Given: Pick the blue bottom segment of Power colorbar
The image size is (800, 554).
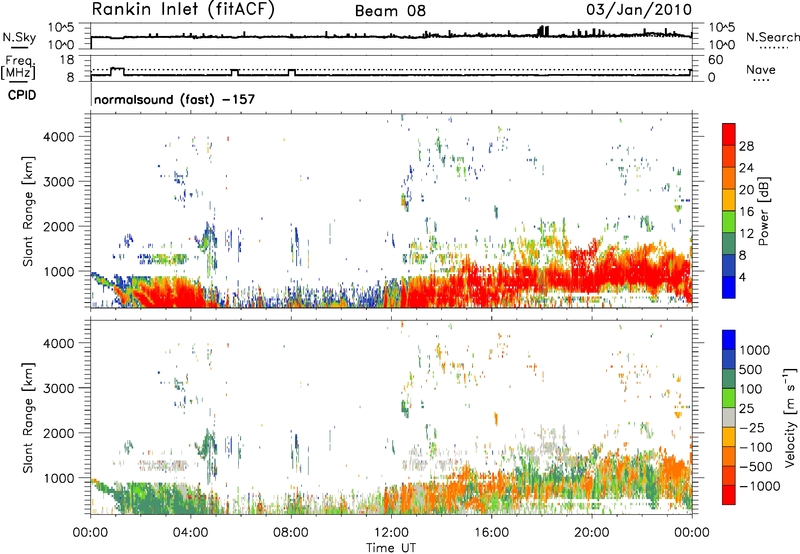Looking at the screenshot, I should coord(729,287).
